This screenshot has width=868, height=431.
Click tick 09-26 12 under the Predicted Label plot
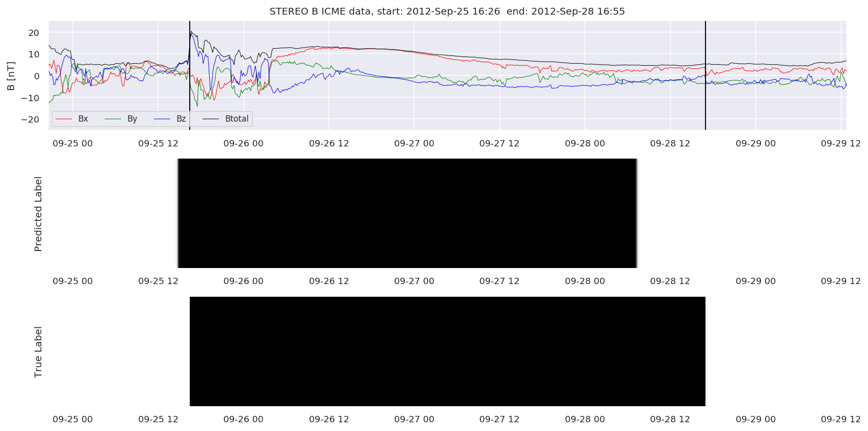point(329,281)
